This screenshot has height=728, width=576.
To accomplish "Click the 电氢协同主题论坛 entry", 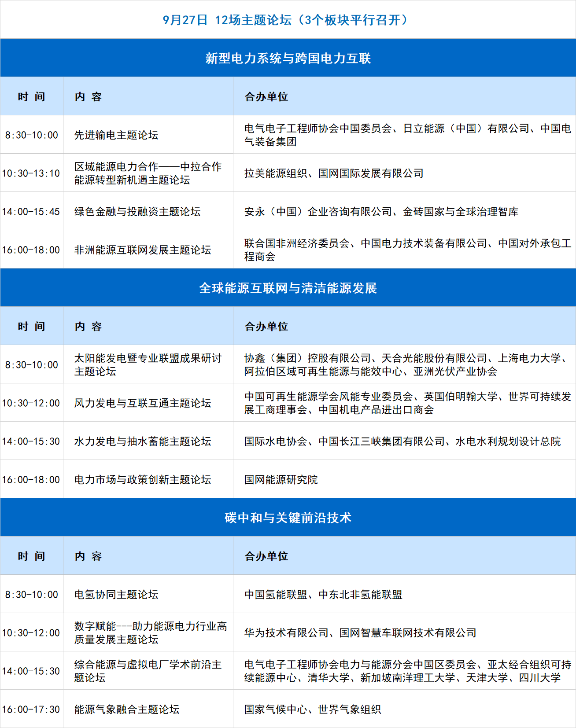I will (x=116, y=595).
